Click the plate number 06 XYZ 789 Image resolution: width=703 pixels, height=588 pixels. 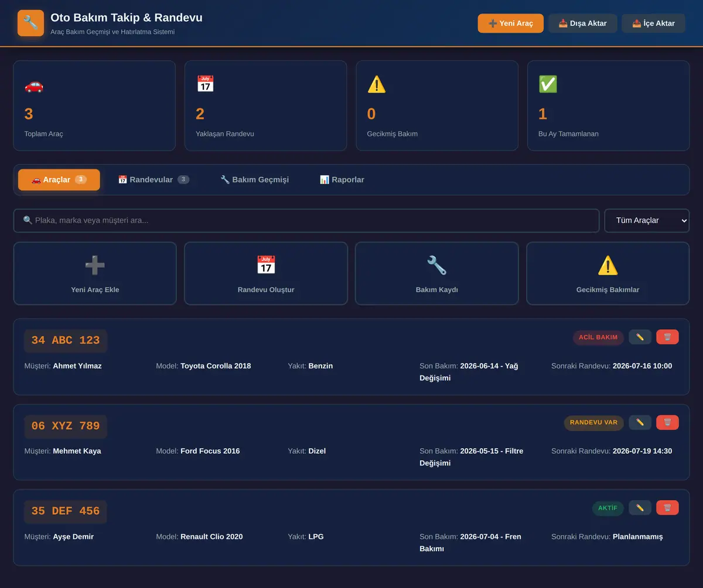66,426
